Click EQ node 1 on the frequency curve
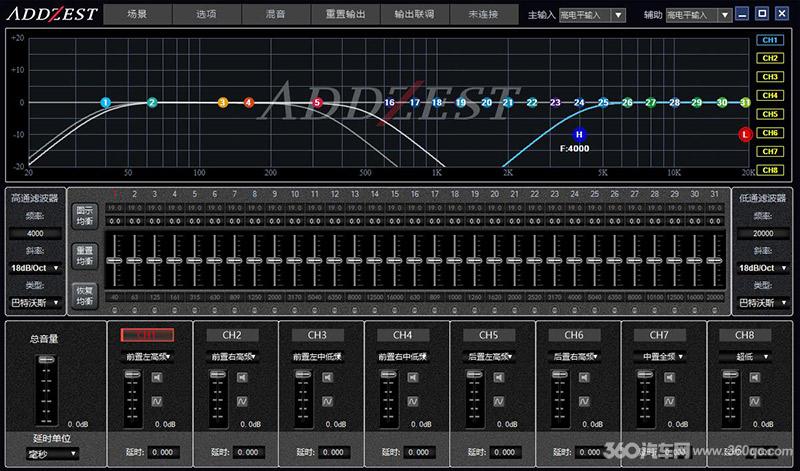 pyautogui.click(x=106, y=103)
